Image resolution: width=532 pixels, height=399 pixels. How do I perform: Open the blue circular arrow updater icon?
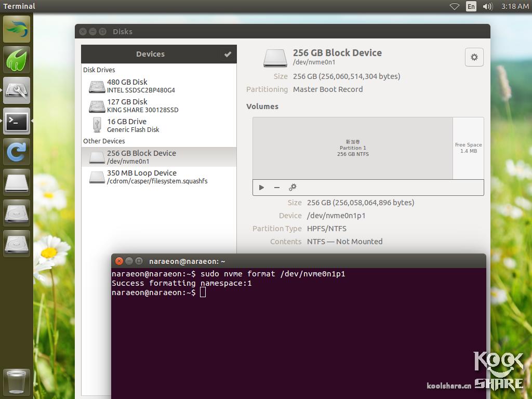point(16,152)
